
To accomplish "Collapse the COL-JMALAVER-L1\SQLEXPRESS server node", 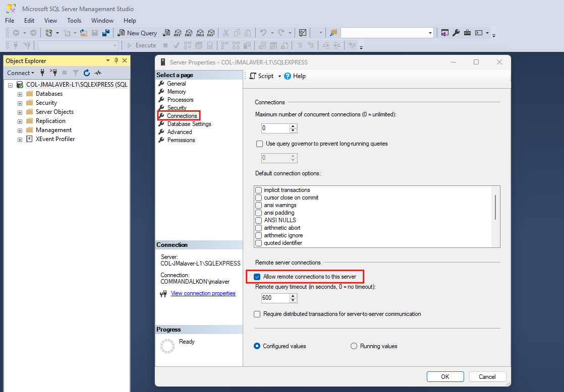I will (11, 85).
